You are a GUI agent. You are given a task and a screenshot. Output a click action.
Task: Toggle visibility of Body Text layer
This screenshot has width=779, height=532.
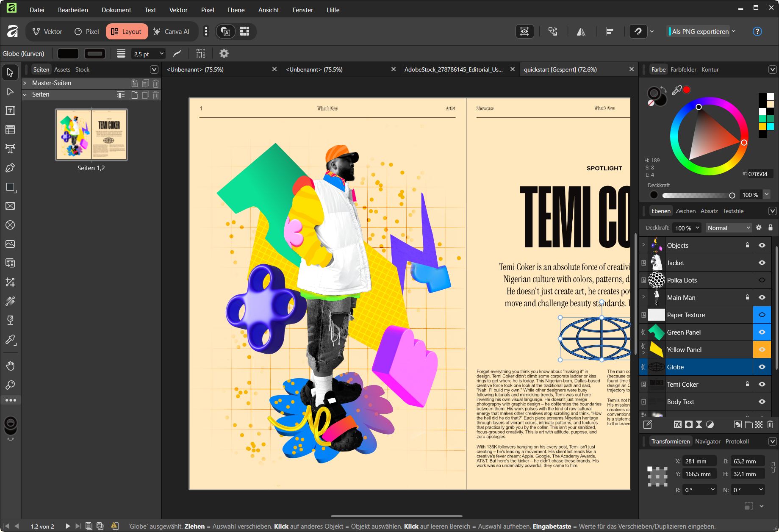click(762, 402)
